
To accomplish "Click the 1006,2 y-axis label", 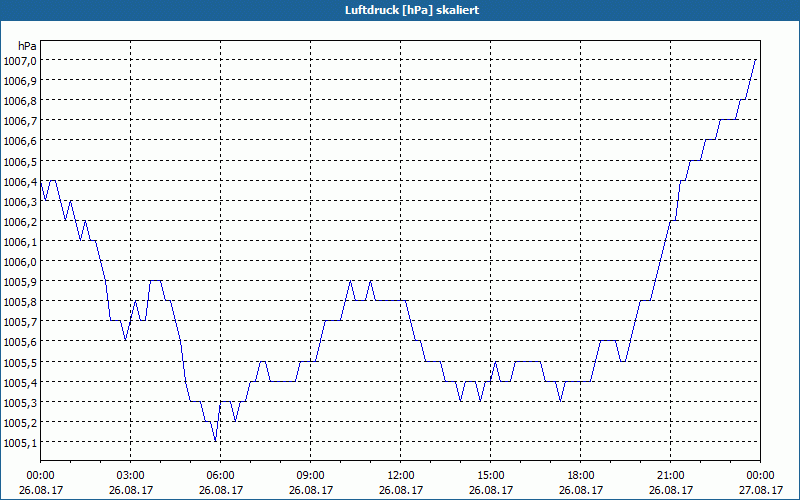I will tap(20, 222).
